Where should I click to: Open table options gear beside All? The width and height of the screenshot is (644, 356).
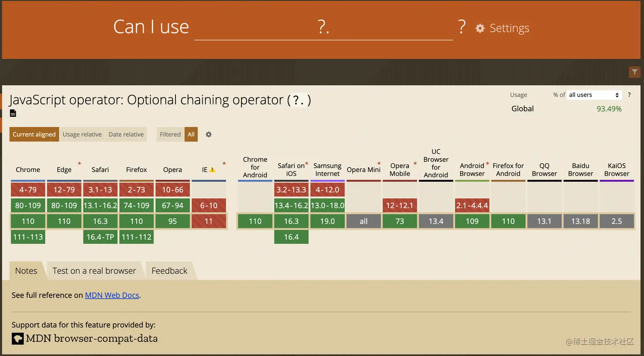coord(209,134)
